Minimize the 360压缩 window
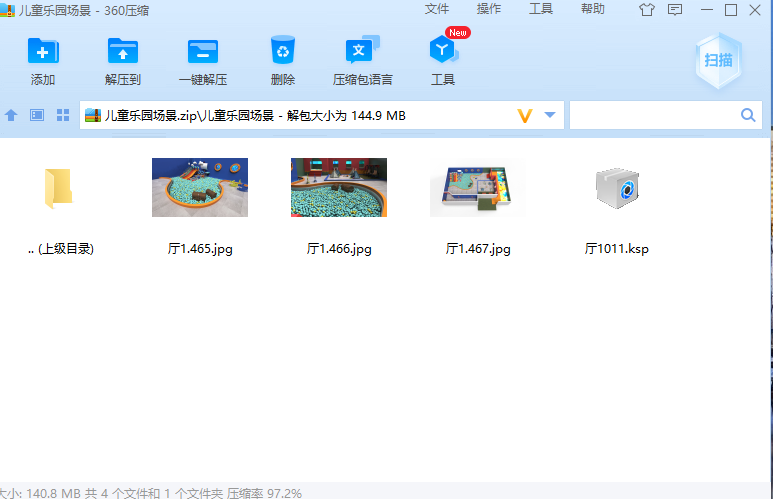The height and width of the screenshot is (499, 773). click(707, 10)
